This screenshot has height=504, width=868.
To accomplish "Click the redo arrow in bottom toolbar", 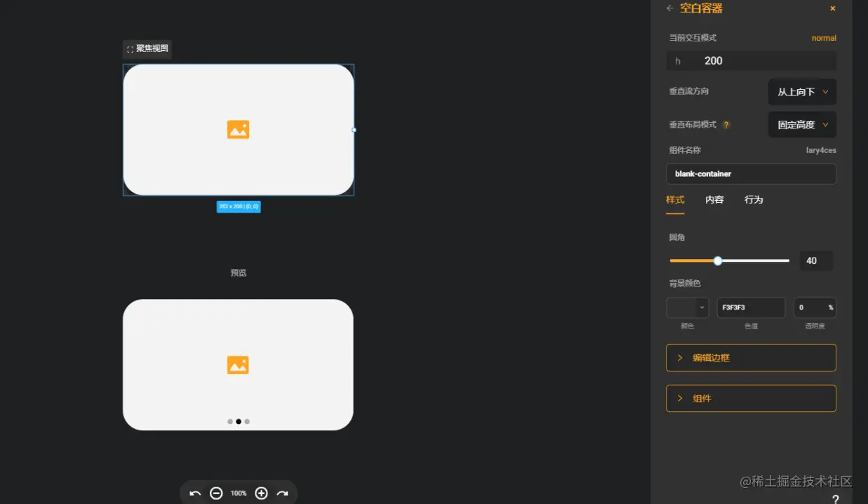I will pyautogui.click(x=282, y=493).
